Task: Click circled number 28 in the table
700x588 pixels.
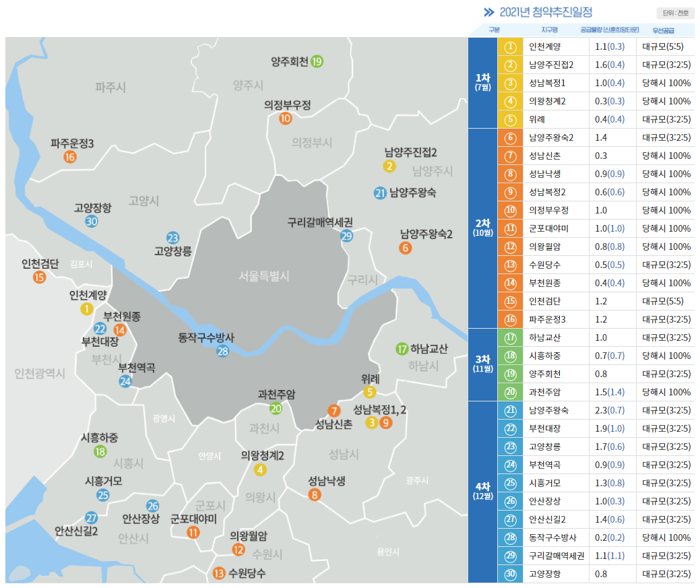Action: (510, 538)
